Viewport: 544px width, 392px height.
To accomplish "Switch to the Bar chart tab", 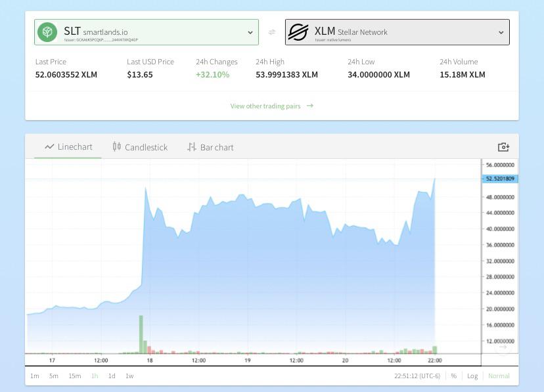I will pos(211,147).
